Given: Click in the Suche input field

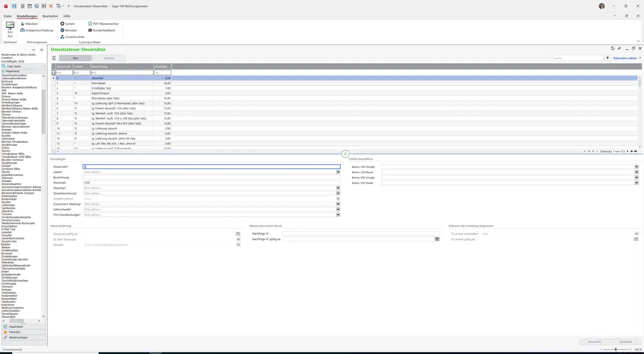Looking at the screenshot, I should (x=578, y=58).
